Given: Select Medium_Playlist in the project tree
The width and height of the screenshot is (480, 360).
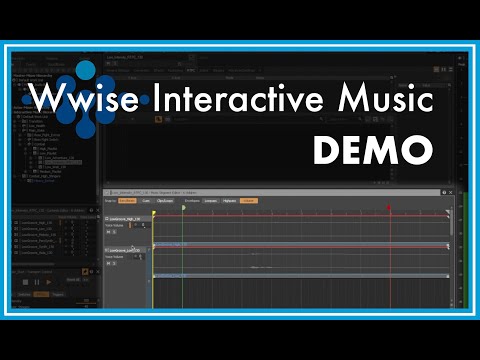Looking at the screenshot, I should click(x=50, y=171).
